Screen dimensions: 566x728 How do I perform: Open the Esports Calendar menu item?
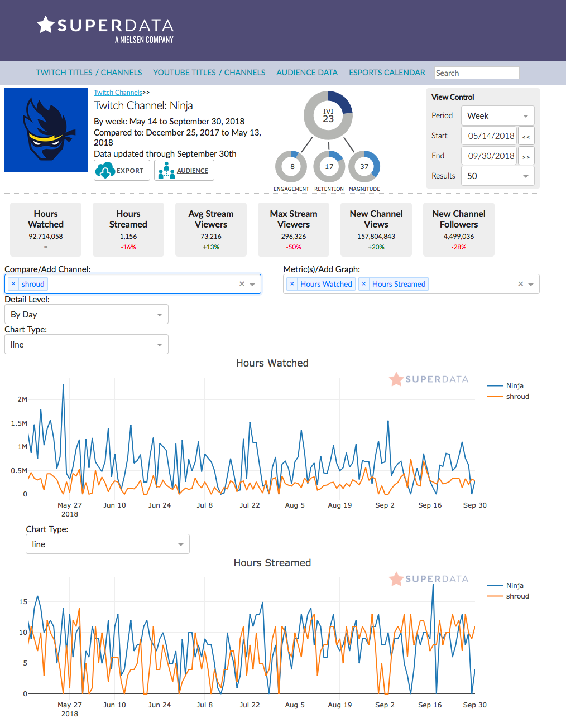point(387,73)
